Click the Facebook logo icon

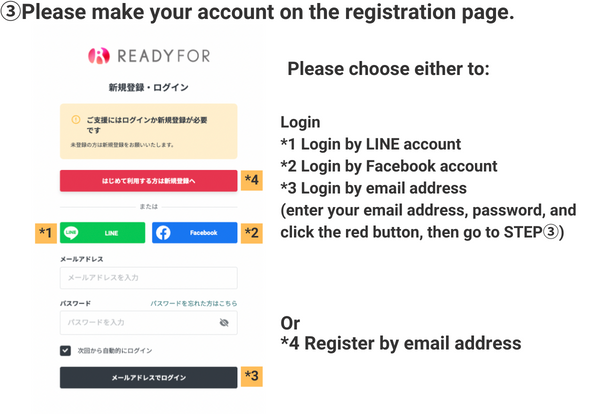pyautogui.click(x=164, y=233)
